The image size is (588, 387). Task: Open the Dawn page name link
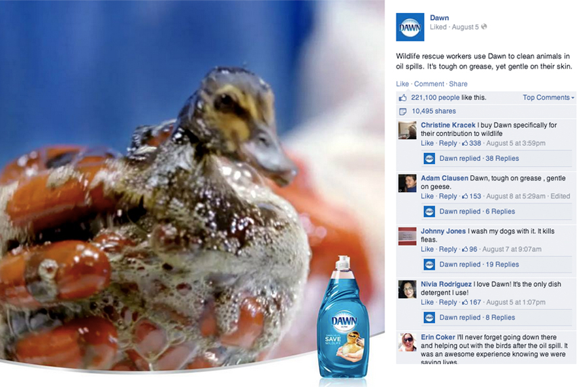click(x=439, y=18)
